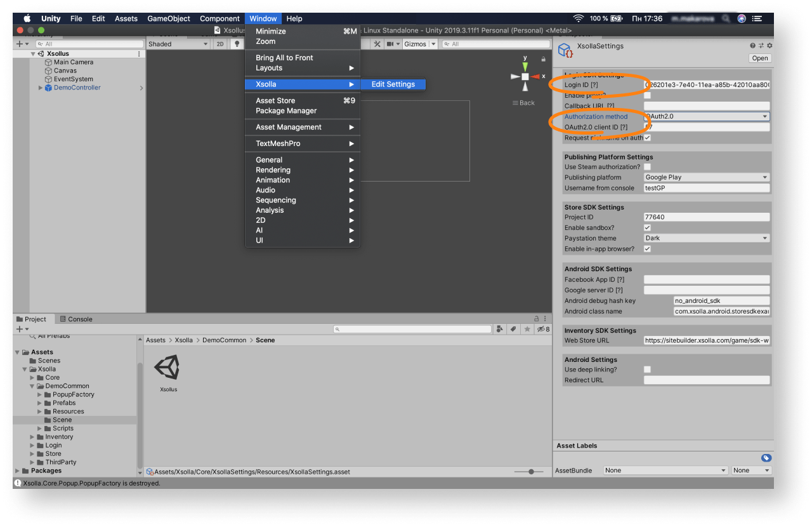This screenshot has width=812, height=527.
Task: Open the Inspector settings gear menu
Action: coord(769,46)
